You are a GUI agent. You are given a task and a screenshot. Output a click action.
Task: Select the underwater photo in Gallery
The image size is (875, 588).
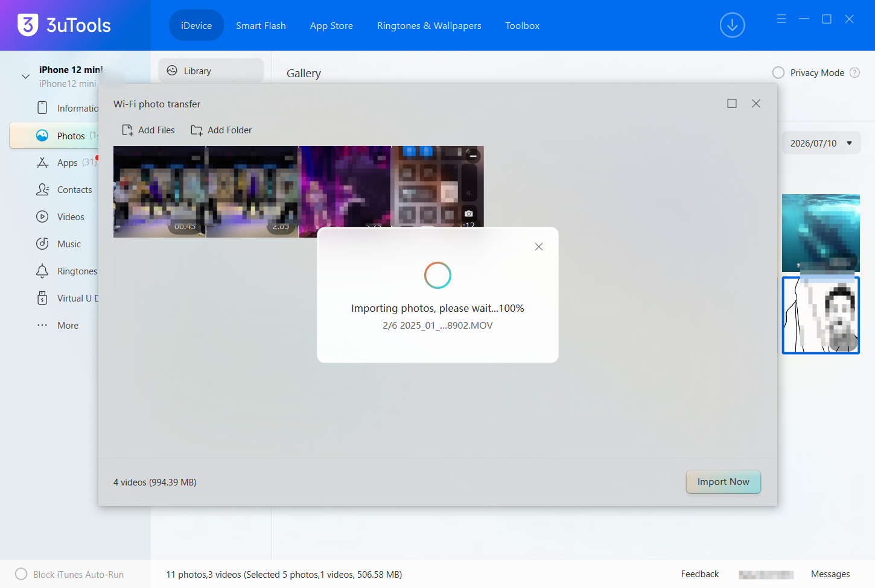coord(821,233)
